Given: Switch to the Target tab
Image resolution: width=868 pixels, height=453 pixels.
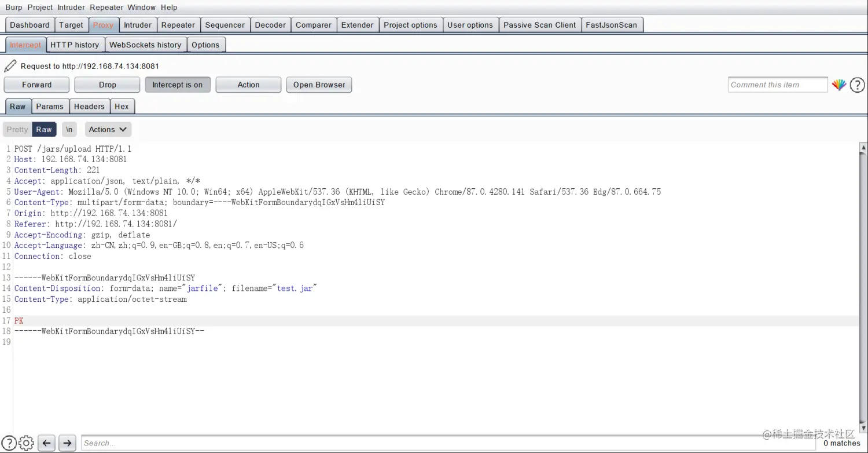Looking at the screenshot, I should 71,25.
